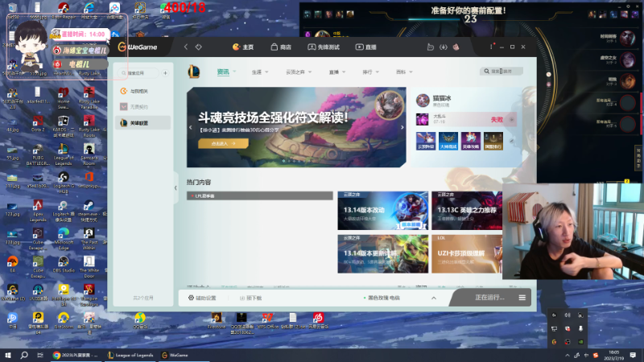The width and height of the screenshot is (644, 362).
Task: Open the Microsoft Edge desktop shortcut
Action: click(64, 239)
